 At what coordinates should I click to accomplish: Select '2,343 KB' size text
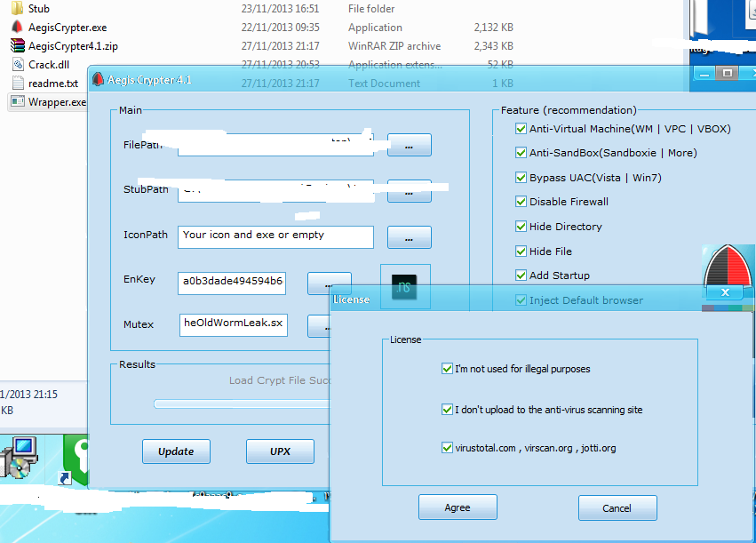[x=493, y=46]
